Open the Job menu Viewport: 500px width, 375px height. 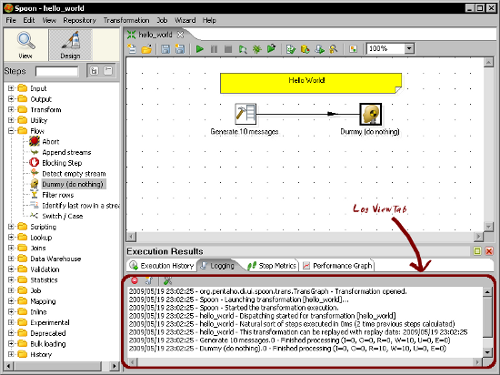point(162,21)
